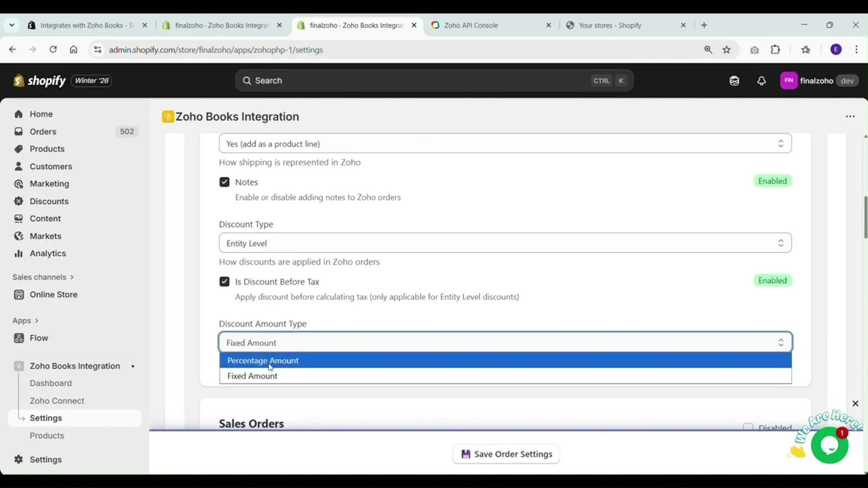The width and height of the screenshot is (868, 488).
Task: Toggle Is Discount Before Tax checkbox
Action: [224, 281]
